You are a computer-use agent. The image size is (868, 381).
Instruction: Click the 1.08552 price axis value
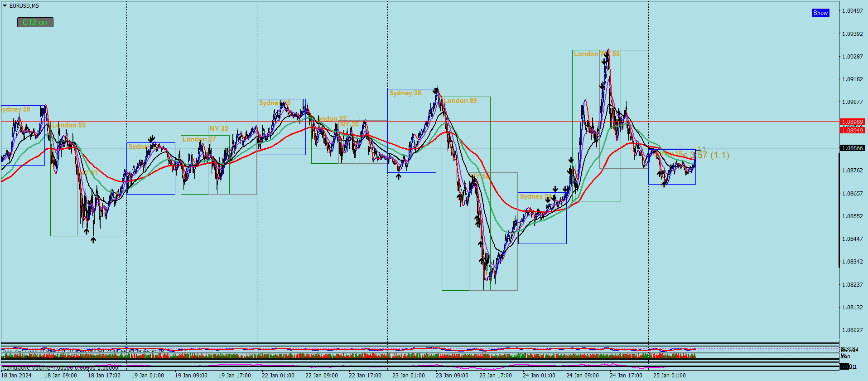click(x=852, y=216)
